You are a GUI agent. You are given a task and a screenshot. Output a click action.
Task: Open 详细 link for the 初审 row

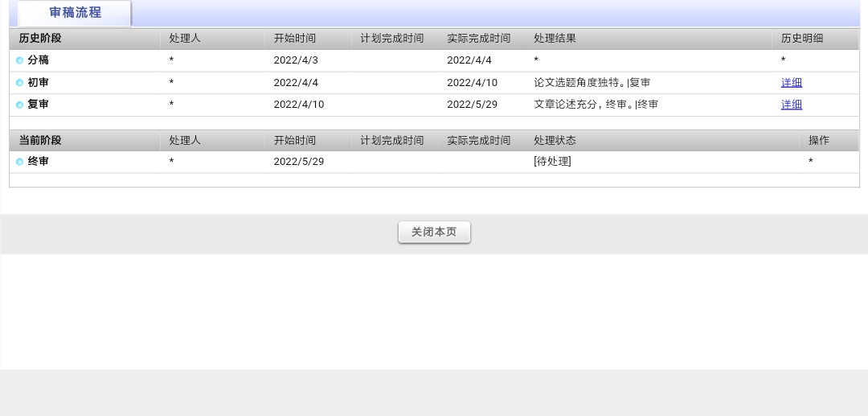pyautogui.click(x=791, y=83)
